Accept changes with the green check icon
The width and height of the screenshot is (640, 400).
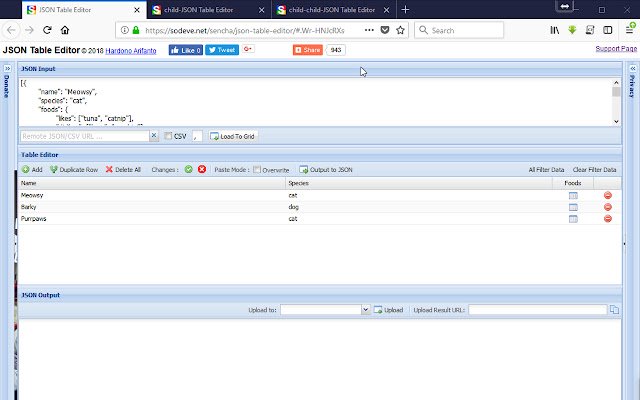click(188, 170)
